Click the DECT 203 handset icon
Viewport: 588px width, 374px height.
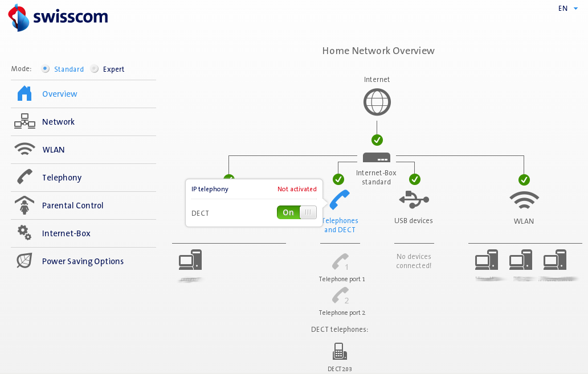pos(340,351)
